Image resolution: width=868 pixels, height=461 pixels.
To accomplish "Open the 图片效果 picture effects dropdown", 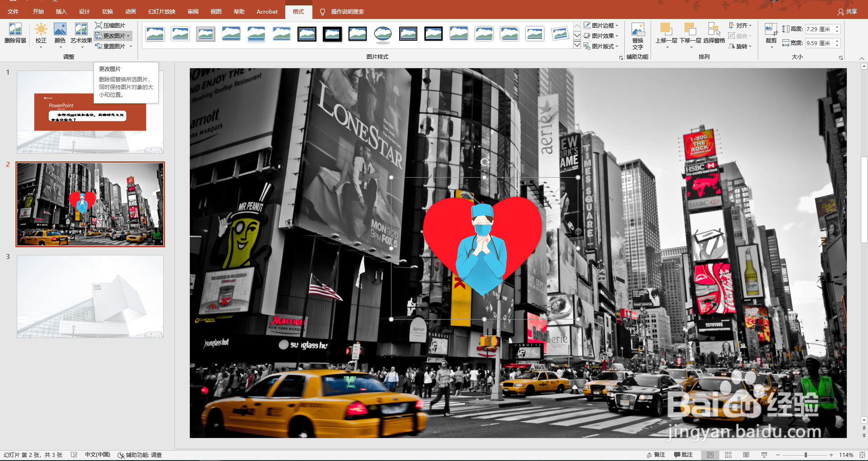I will click(x=601, y=36).
